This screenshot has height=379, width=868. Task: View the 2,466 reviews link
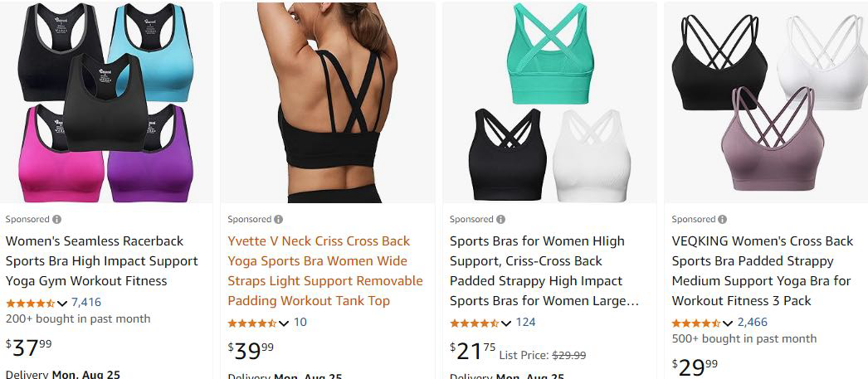tap(753, 323)
